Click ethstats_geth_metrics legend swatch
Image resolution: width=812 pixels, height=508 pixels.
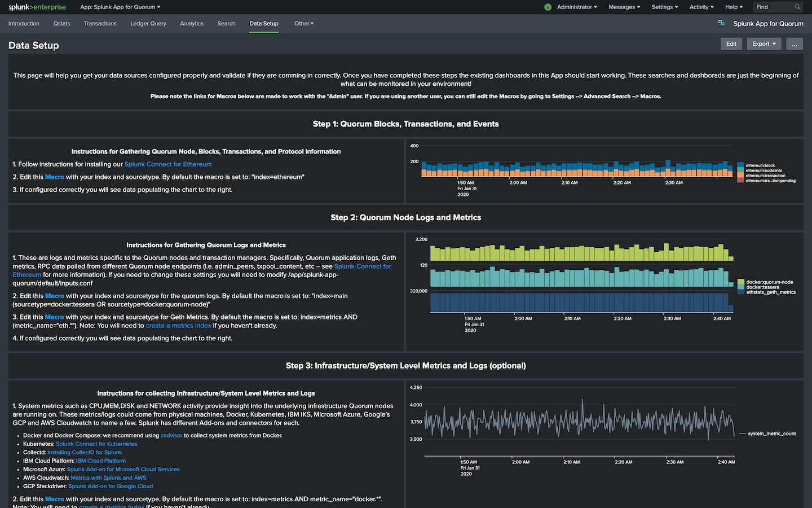point(741,292)
